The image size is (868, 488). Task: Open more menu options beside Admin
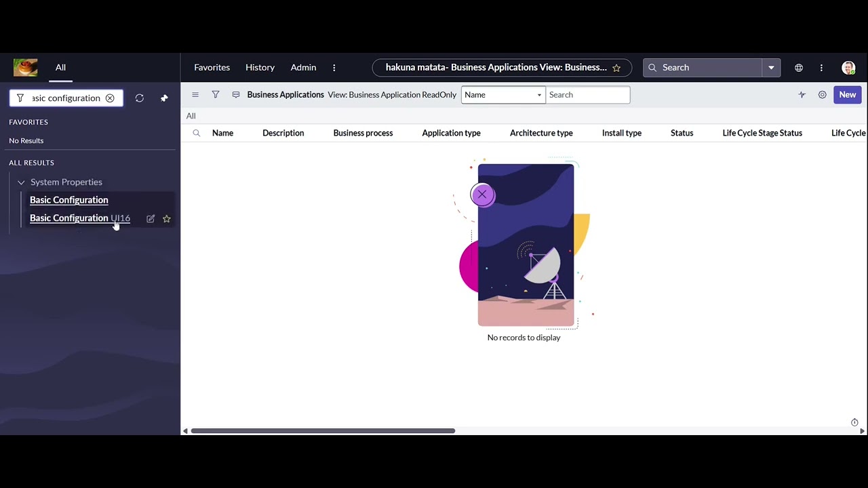pyautogui.click(x=334, y=68)
